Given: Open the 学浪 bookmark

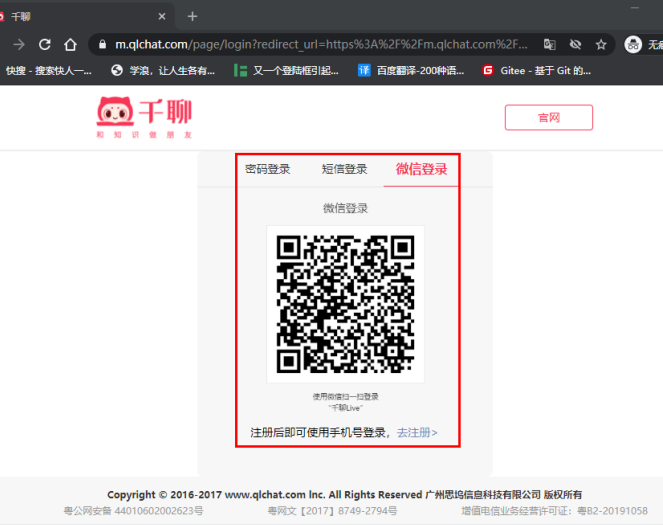Looking at the screenshot, I should [163, 71].
